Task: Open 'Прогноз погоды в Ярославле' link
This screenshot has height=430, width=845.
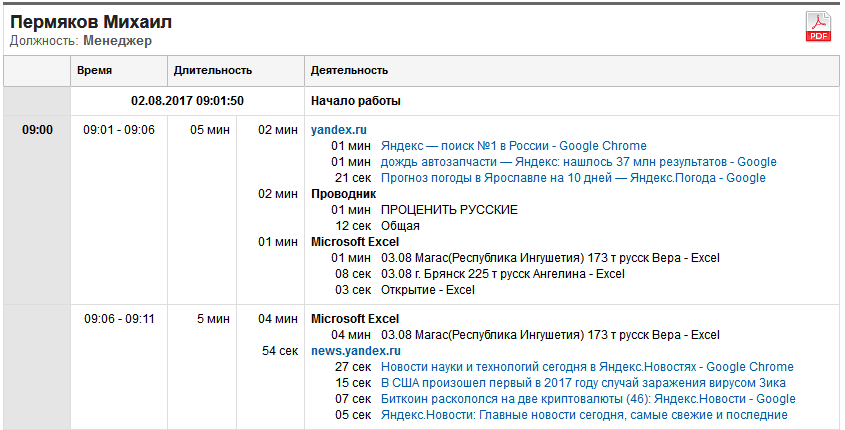Action: pyautogui.click(x=573, y=178)
